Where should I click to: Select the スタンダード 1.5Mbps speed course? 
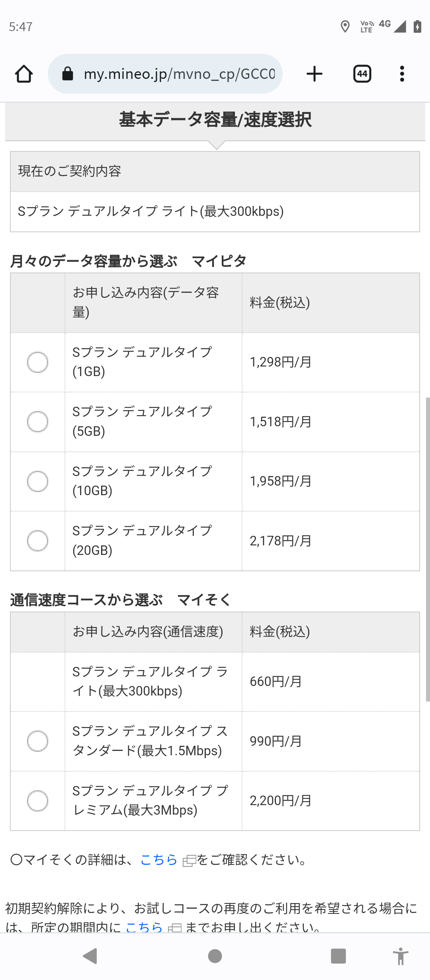point(38,741)
